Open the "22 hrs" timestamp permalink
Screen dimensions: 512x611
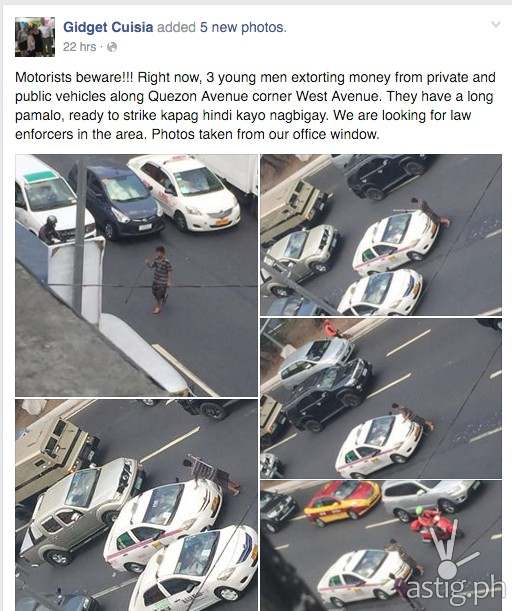79,47
